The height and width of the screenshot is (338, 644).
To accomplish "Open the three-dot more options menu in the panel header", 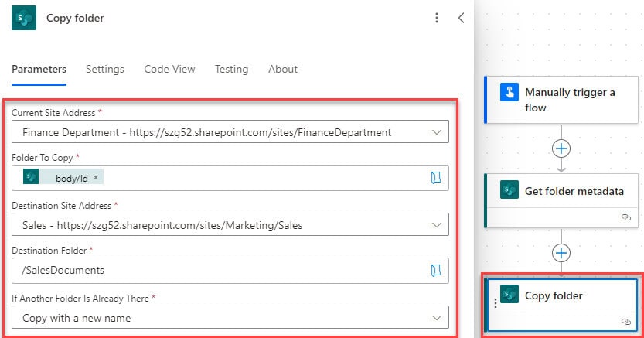I will [437, 18].
